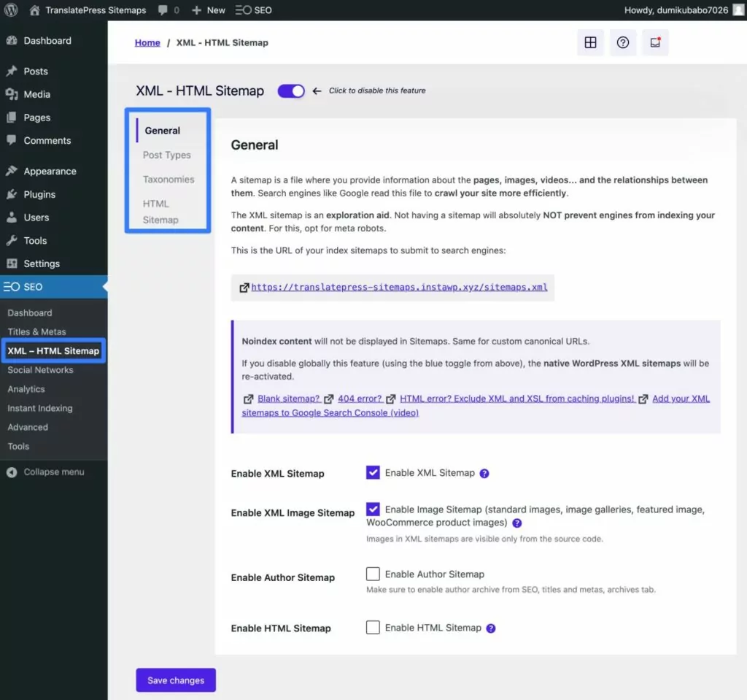Open comments bubble icon in admin bar
Image resolution: width=747 pixels, height=700 pixels.
[163, 10]
